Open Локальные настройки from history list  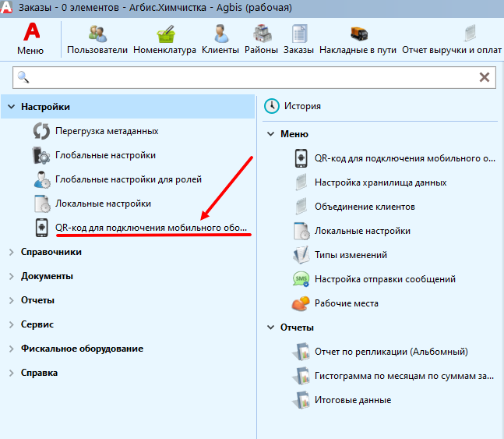coord(362,231)
